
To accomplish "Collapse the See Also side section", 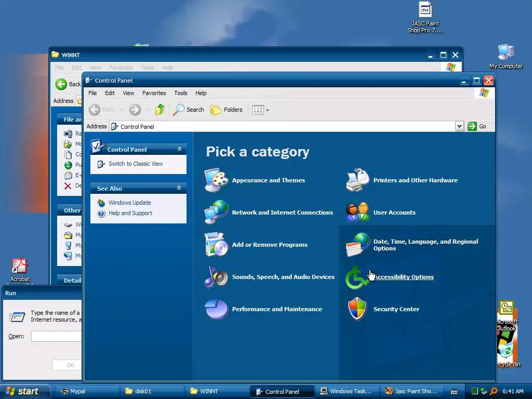I will 179,188.
